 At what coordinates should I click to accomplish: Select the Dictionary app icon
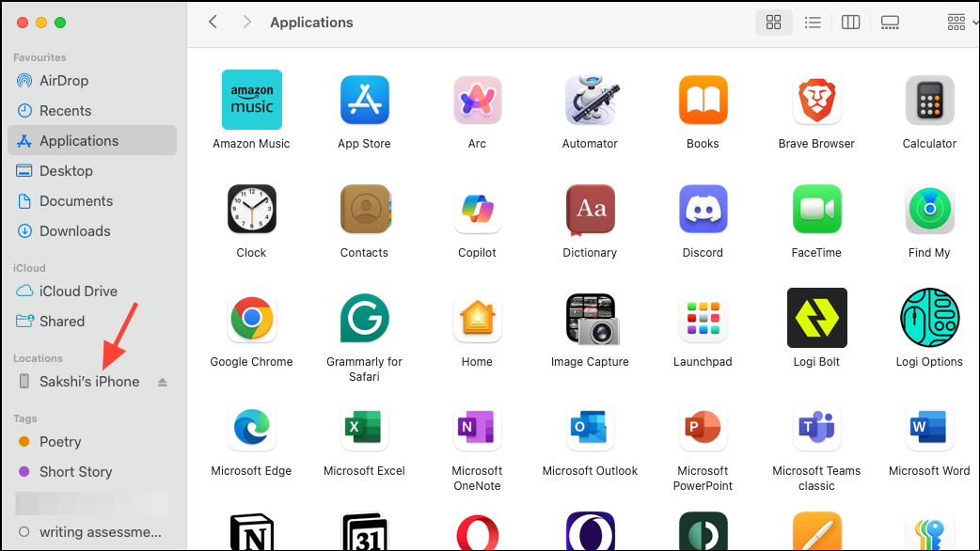pos(590,210)
